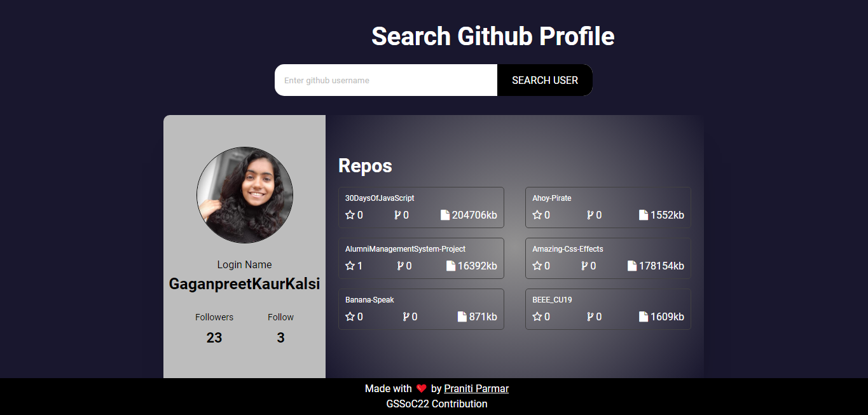Click the user profile avatar photo
The height and width of the screenshot is (415, 868).
point(245,195)
